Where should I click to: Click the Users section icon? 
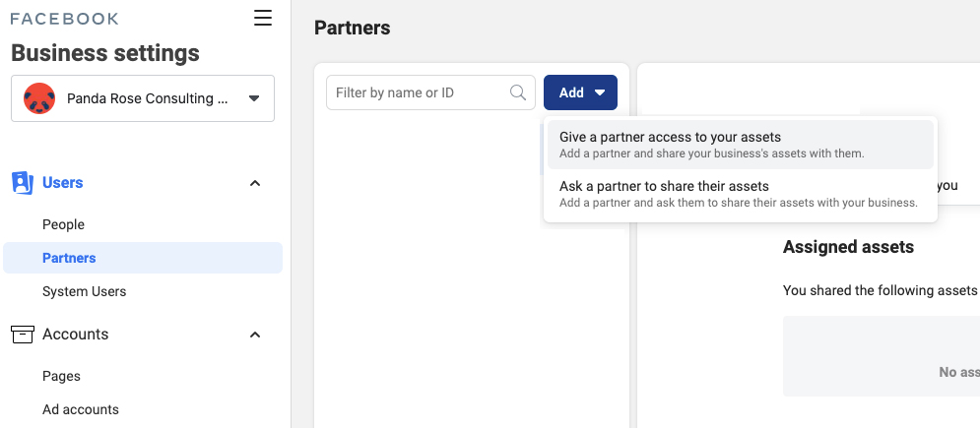pos(22,183)
